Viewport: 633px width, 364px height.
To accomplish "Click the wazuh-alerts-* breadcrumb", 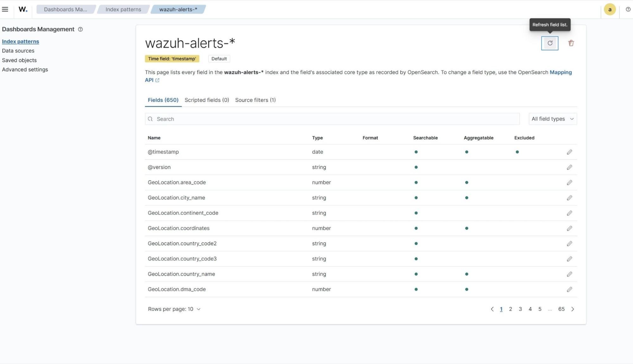I will (178, 9).
